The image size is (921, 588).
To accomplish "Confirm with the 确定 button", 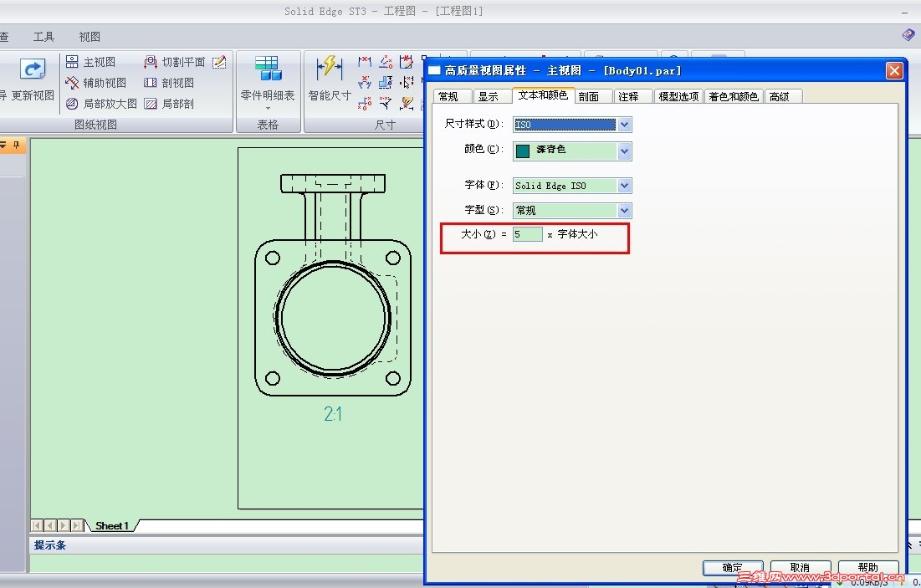I will point(733,567).
